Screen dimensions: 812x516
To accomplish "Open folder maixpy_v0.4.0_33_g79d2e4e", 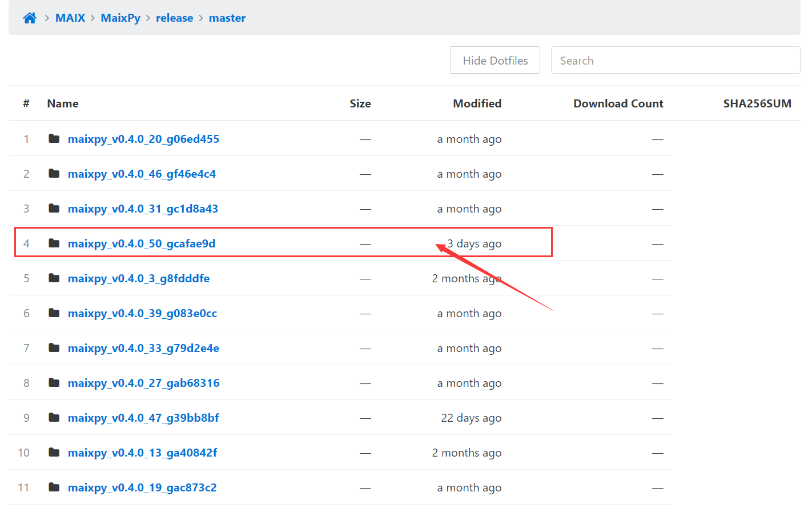I will pos(143,348).
